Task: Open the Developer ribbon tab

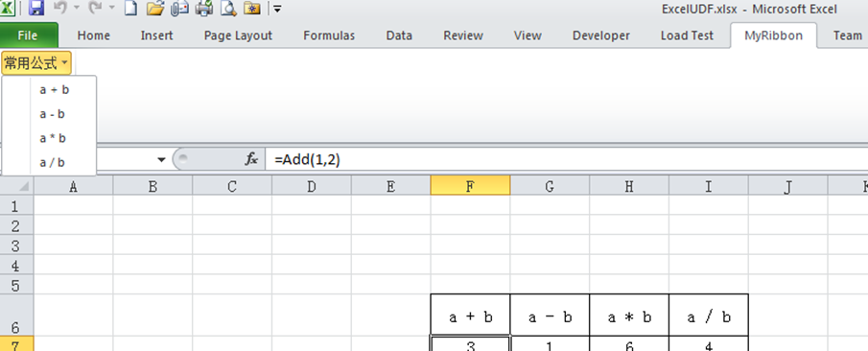Action: pos(600,35)
